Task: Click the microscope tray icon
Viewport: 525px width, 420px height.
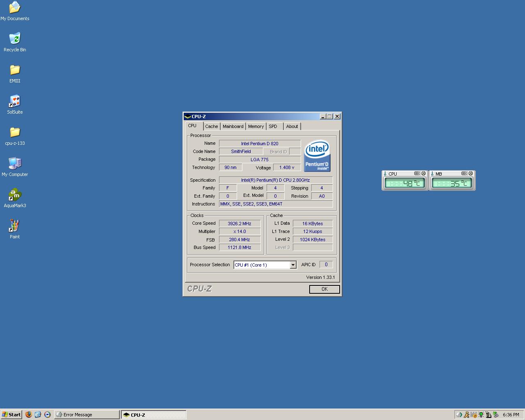Action: tap(488, 415)
